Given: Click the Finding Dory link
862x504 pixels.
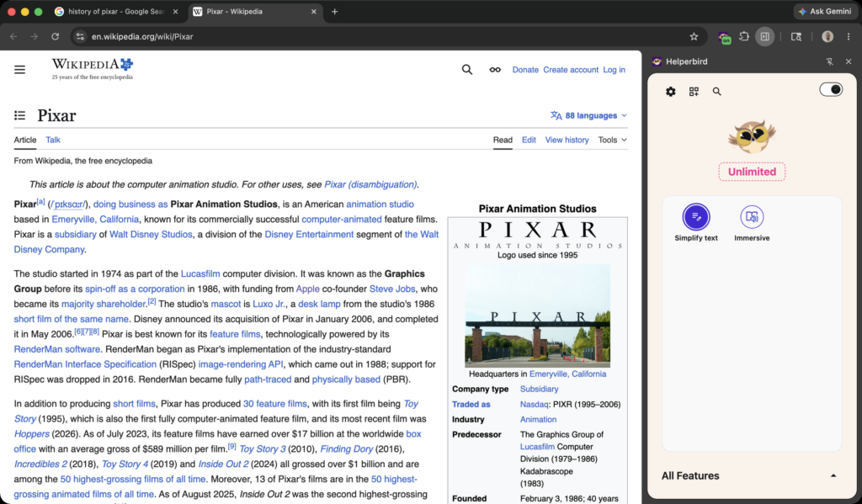Looking at the screenshot, I should point(346,449).
